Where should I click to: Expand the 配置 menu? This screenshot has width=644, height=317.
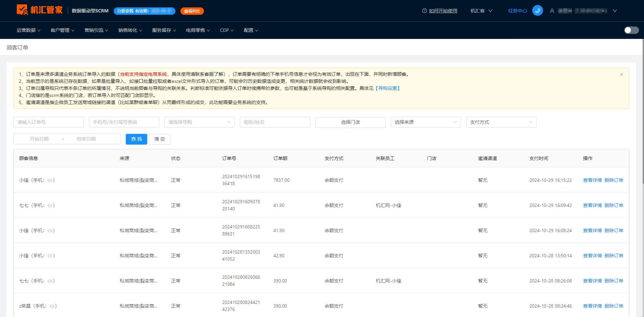click(x=251, y=30)
